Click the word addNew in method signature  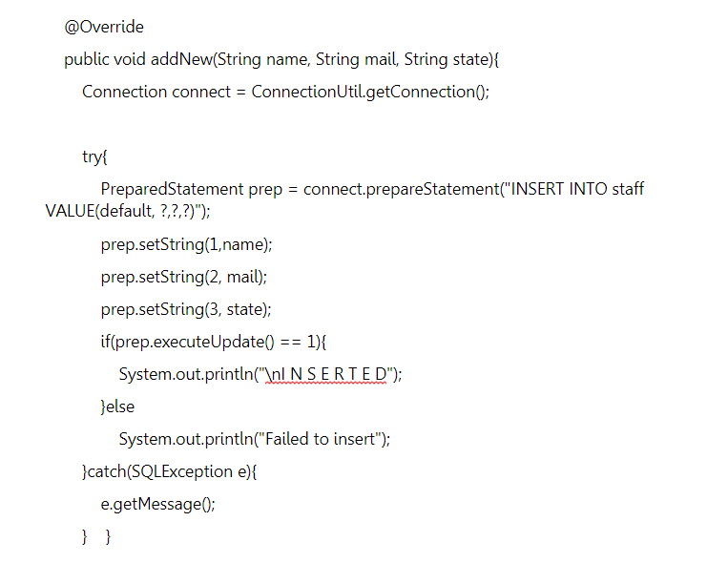pyautogui.click(x=181, y=59)
